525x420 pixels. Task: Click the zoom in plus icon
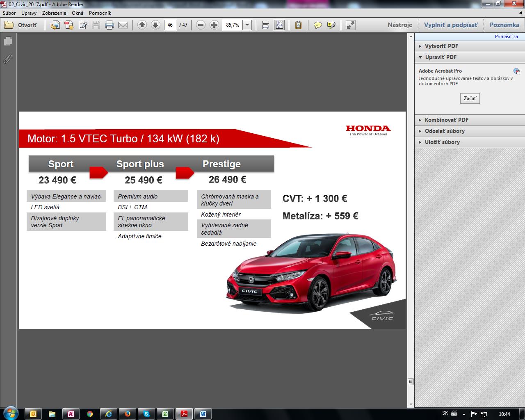214,25
